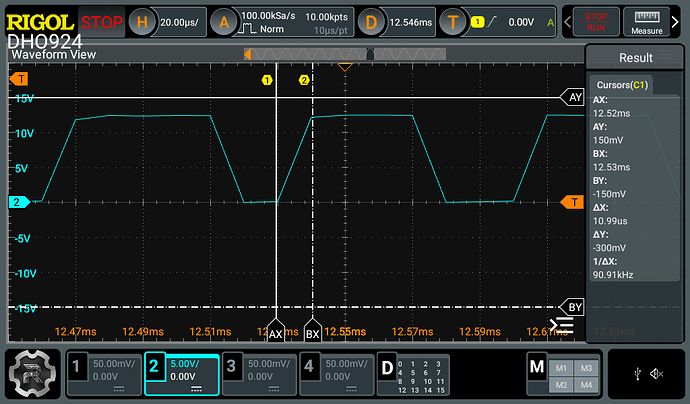
Task: Enable channel 1
Action: 101,374
